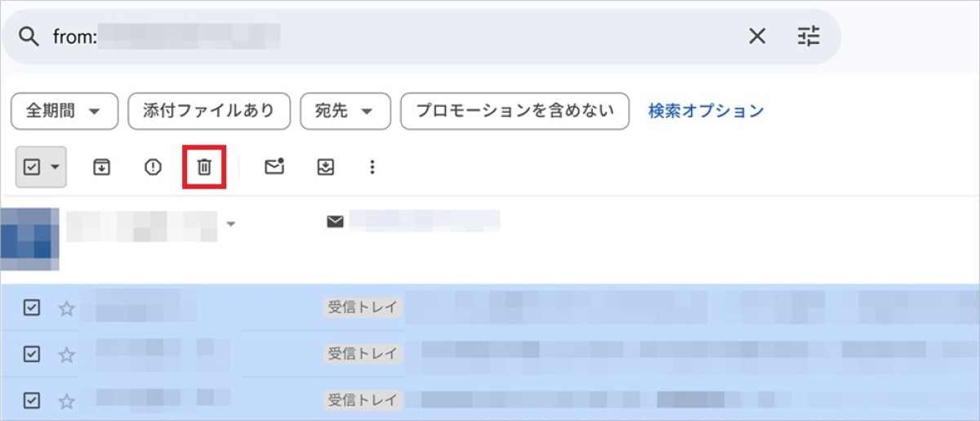
Task: Open the 検索オプション link
Action: 706,111
